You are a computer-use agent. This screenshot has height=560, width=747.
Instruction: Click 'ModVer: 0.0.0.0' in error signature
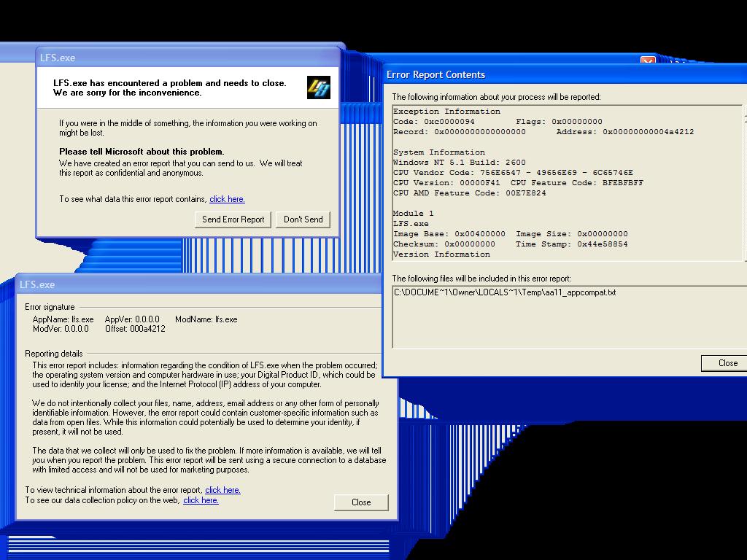click(x=61, y=329)
